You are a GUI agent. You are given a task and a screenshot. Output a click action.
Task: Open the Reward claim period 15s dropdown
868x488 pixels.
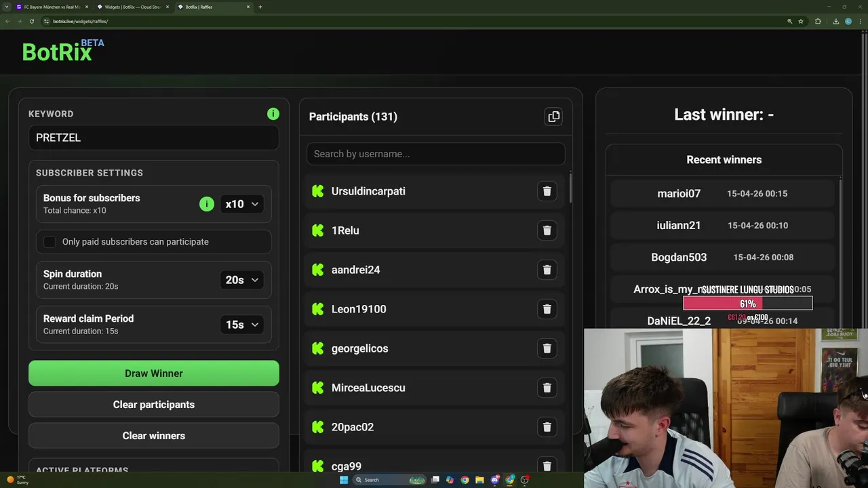click(242, 325)
